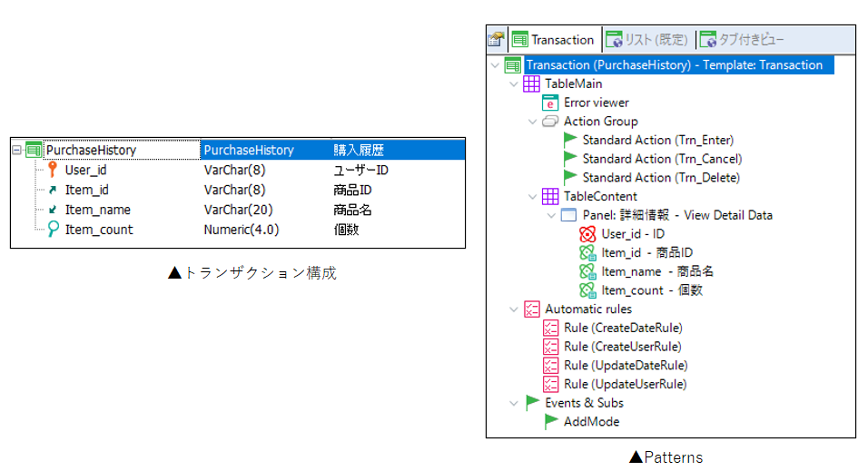Click the Item_count attribute name in structure
The width and height of the screenshot is (868, 471).
pyautogui.click(x=99, y=230)
